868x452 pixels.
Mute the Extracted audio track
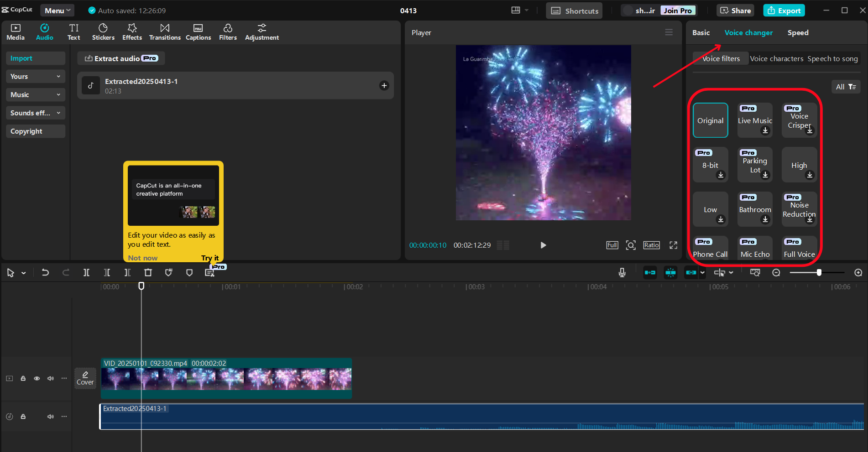point(50,416)
